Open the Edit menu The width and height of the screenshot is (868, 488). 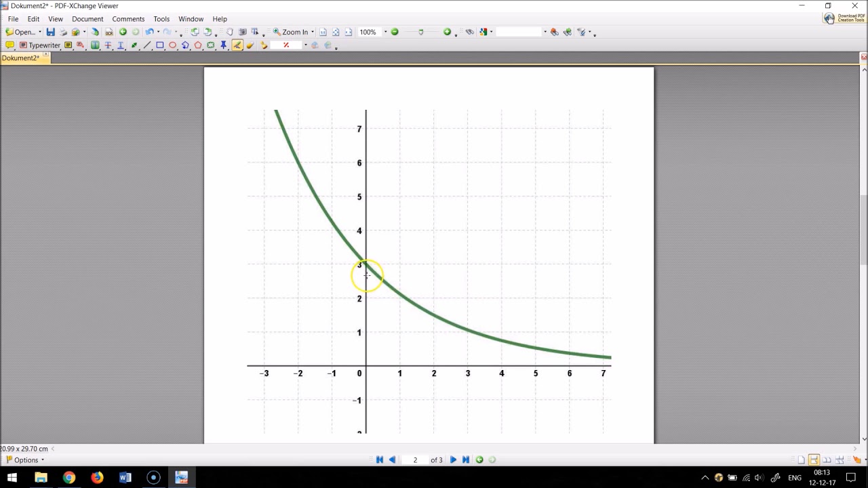tap(33, 19)
